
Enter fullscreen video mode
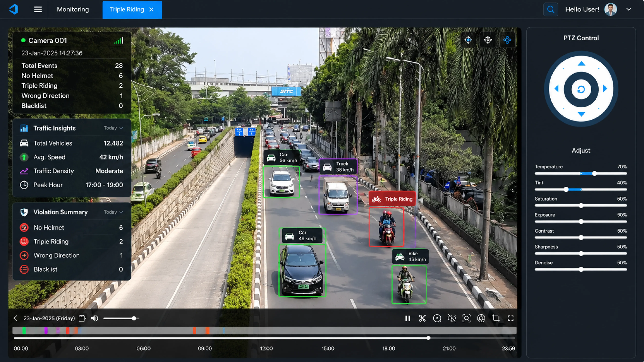click(x=510, y=318)
